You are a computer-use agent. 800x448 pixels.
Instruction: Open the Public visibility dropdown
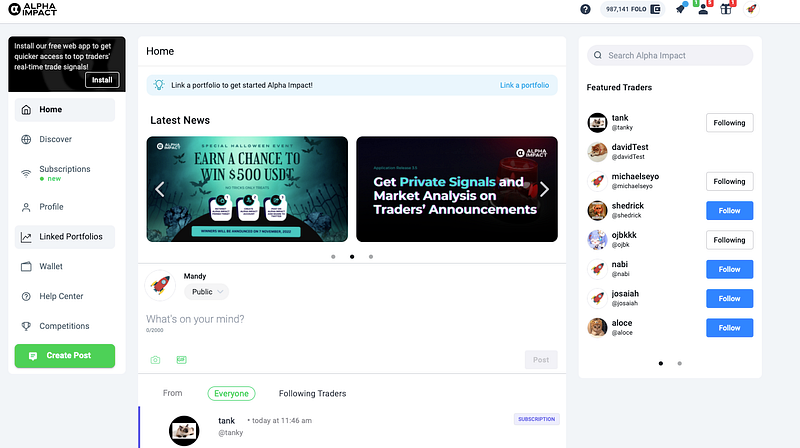[207, 292]
